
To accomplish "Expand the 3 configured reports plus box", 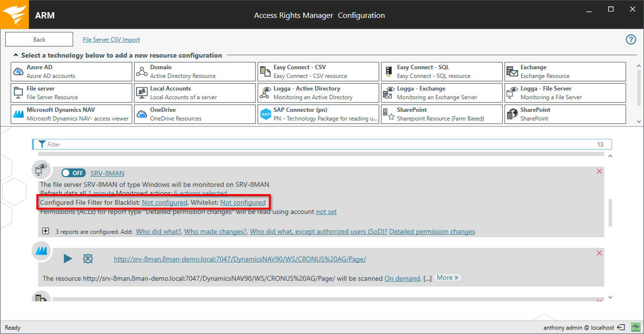I will tap(46, 231).
